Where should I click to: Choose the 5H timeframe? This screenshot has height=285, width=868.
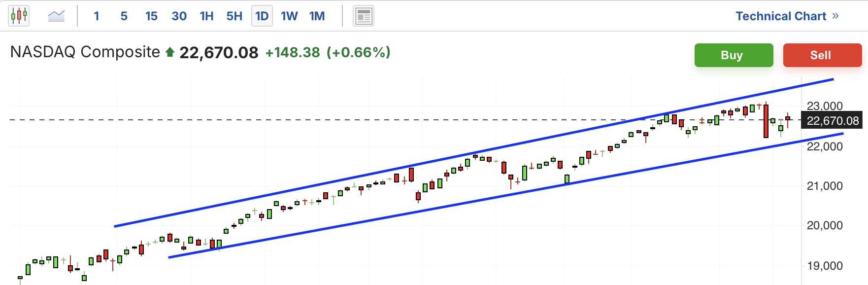tap(234, 16)
